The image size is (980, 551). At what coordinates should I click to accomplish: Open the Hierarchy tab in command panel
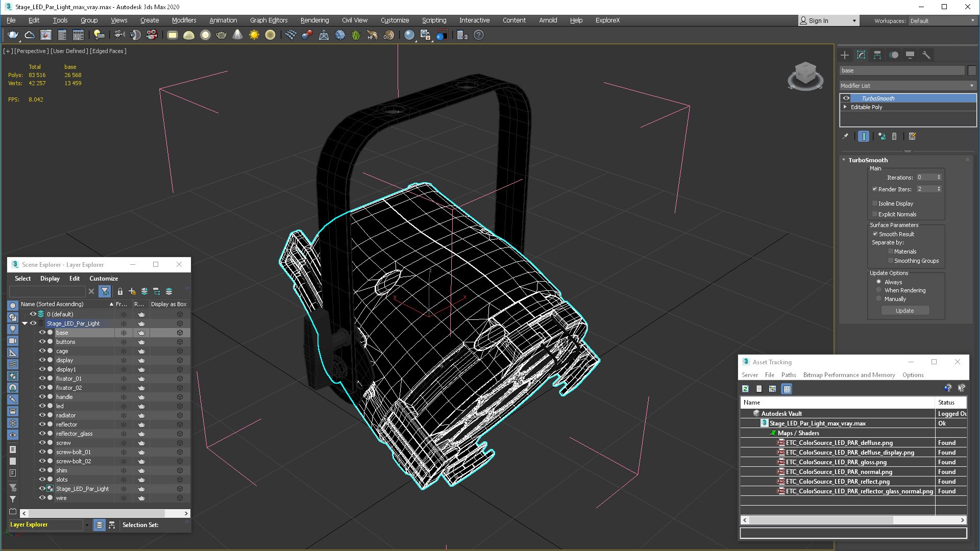[877, 55]
